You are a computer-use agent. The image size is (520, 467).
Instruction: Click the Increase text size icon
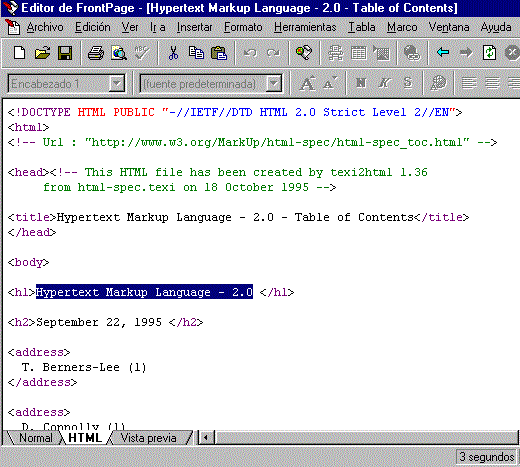307,83
